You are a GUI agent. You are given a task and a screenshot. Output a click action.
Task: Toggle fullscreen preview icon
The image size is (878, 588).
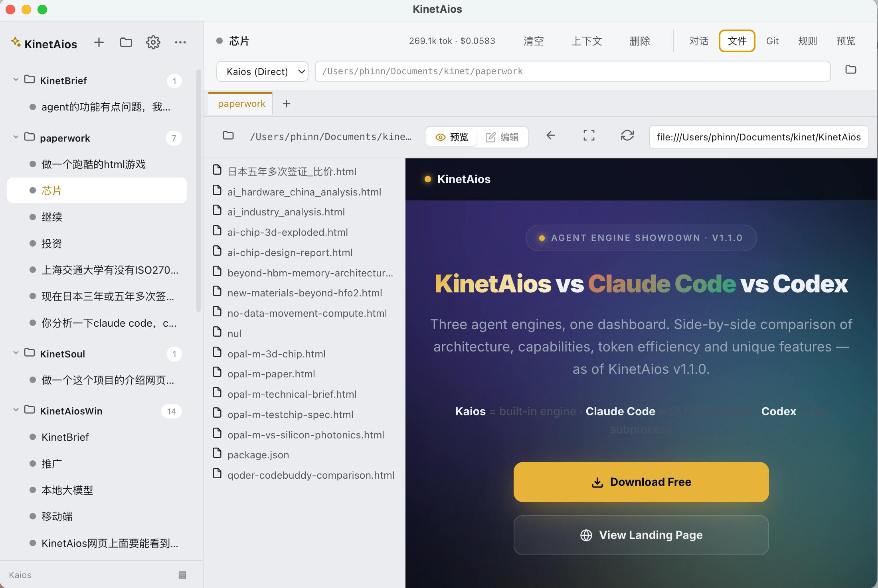click(589, 136)
